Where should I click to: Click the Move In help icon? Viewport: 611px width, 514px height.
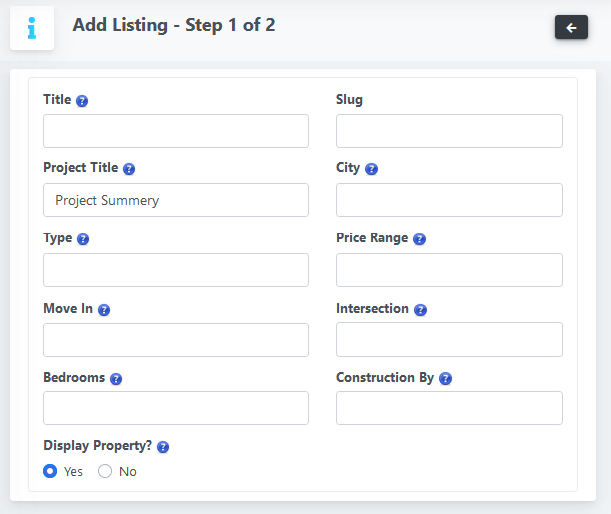(104, 310)
